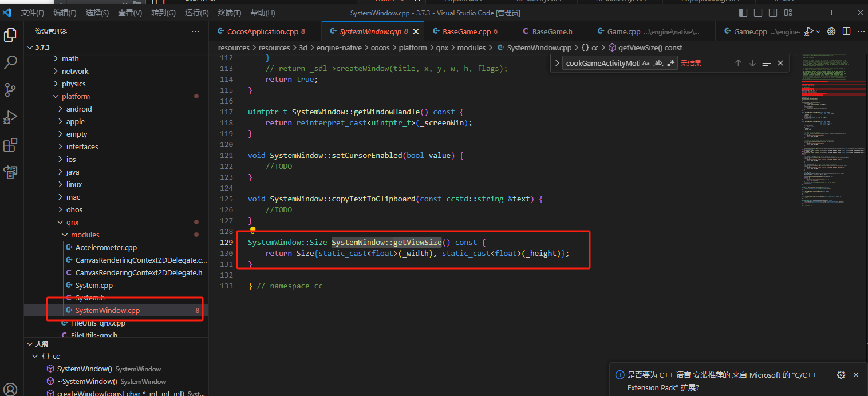Dismiss the C++ extension notification
The width and height of the screenshot is (868, 396).
(x=856, y=375)
